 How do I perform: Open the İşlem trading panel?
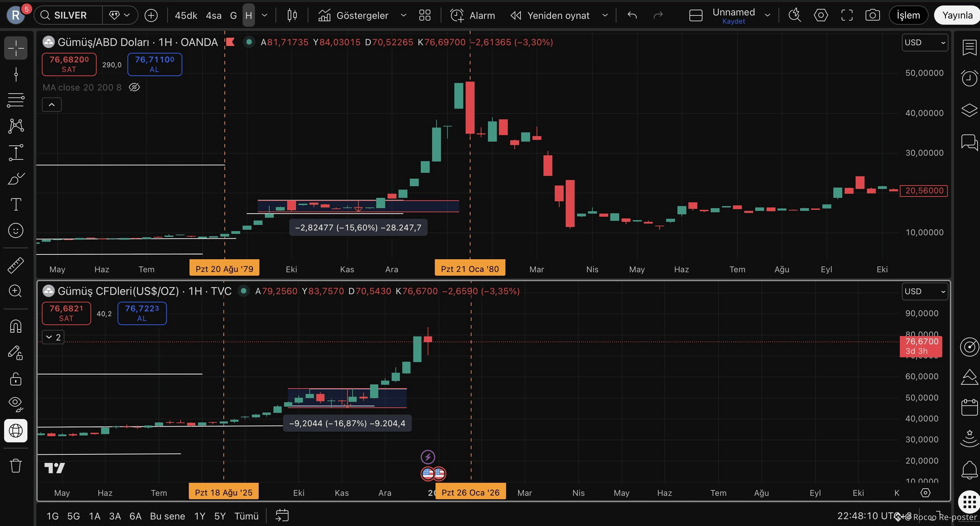(908, 15)
